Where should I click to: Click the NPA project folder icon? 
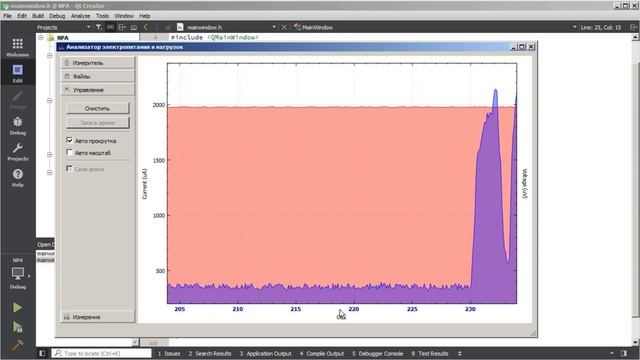(51, 38)
